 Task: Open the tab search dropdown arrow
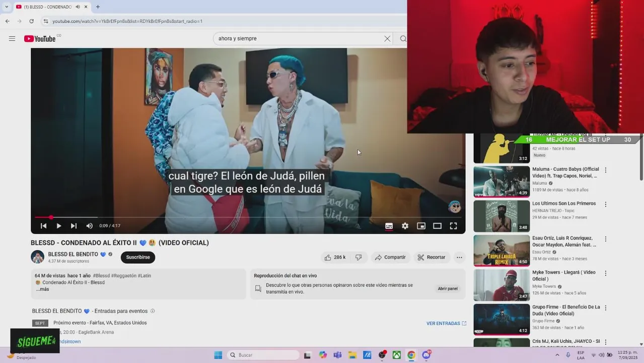6,7
